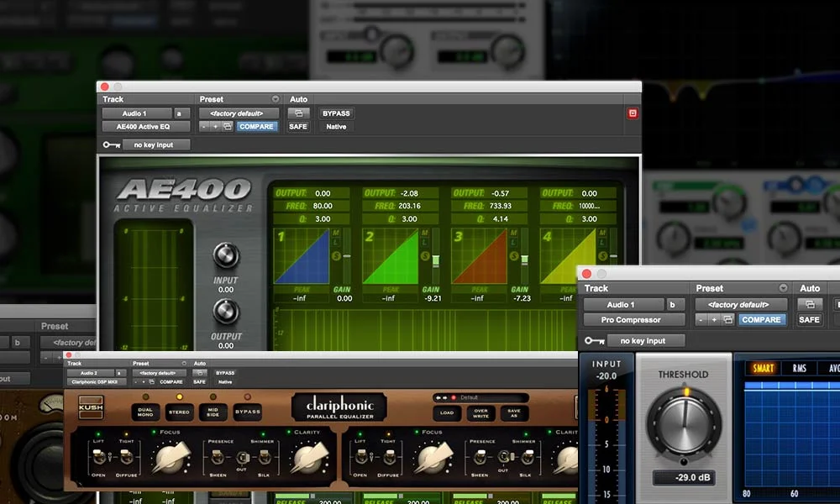
Task: Click the AE400 OUTPUT knob
Action: 226,312
